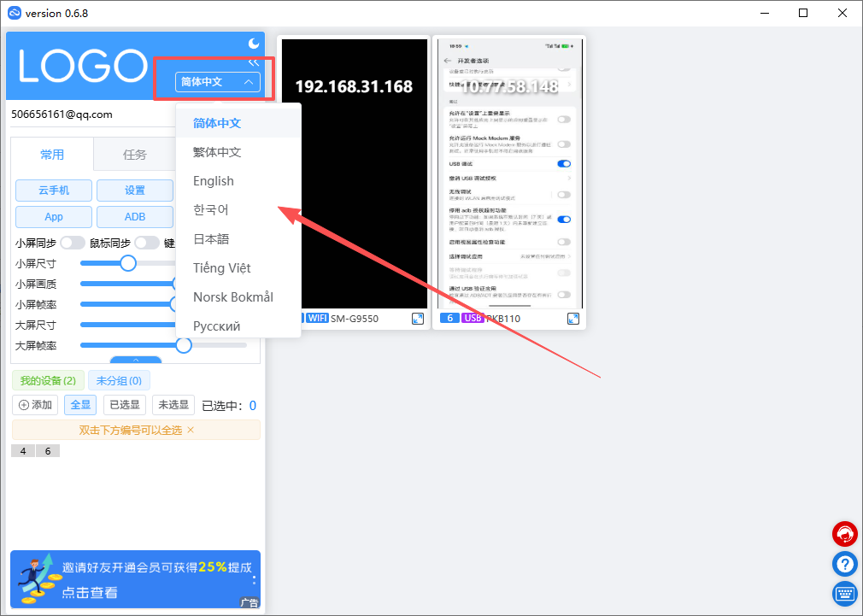
Task: Click the ADB button
Action: (x=135, y=217)
